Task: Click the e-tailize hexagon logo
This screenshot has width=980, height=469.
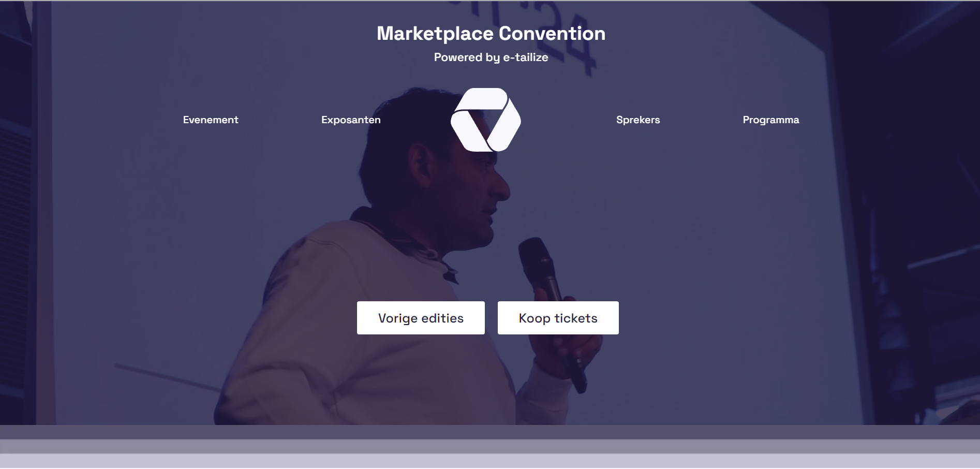Action: pyautogui.click(x=486, y=120)
